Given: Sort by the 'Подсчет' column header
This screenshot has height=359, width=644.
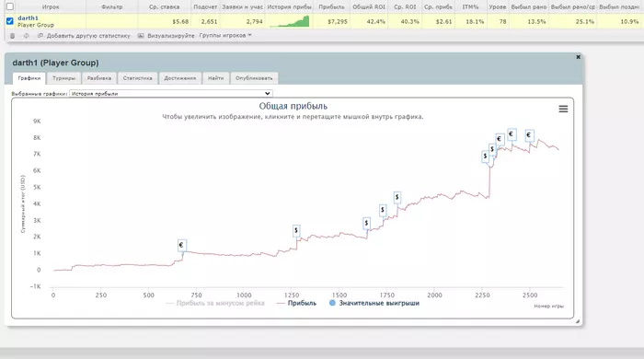Looking at the screenshot, I should 205,7.
